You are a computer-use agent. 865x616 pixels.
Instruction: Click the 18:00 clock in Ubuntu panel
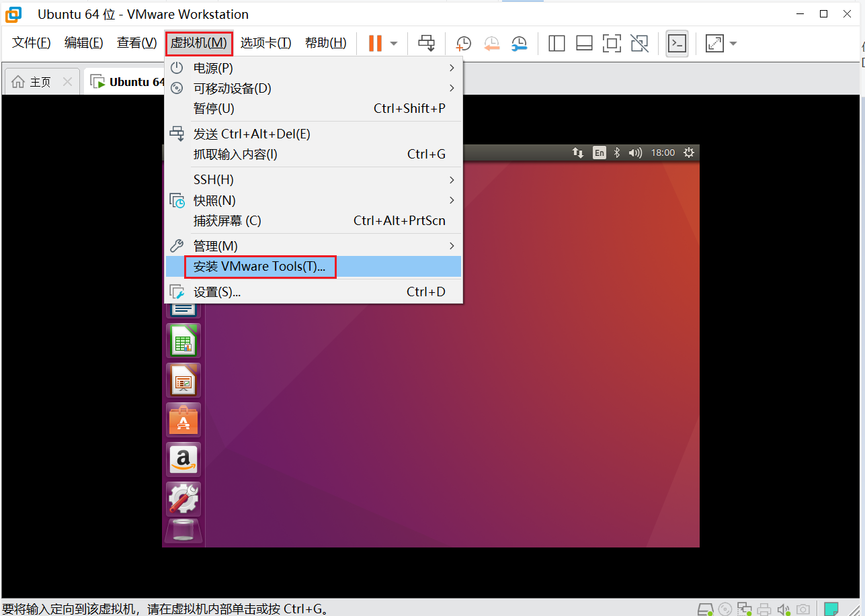tap(663, 152)
